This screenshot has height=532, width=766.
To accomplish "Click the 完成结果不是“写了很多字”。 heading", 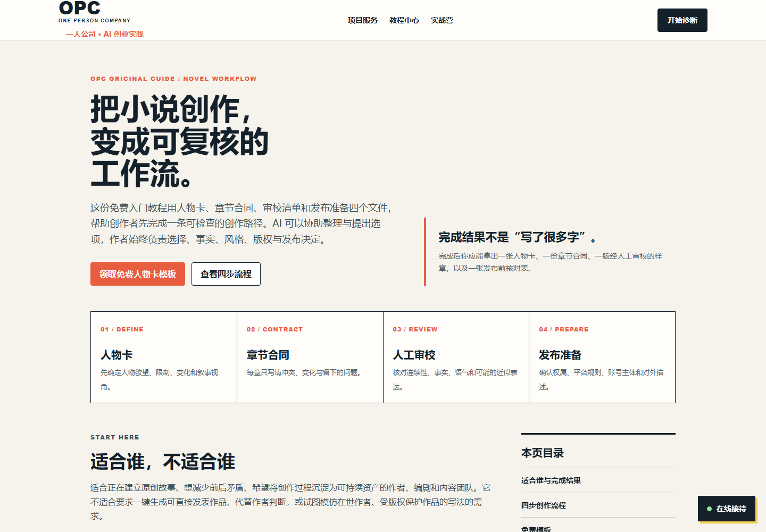I will point(518,237).
